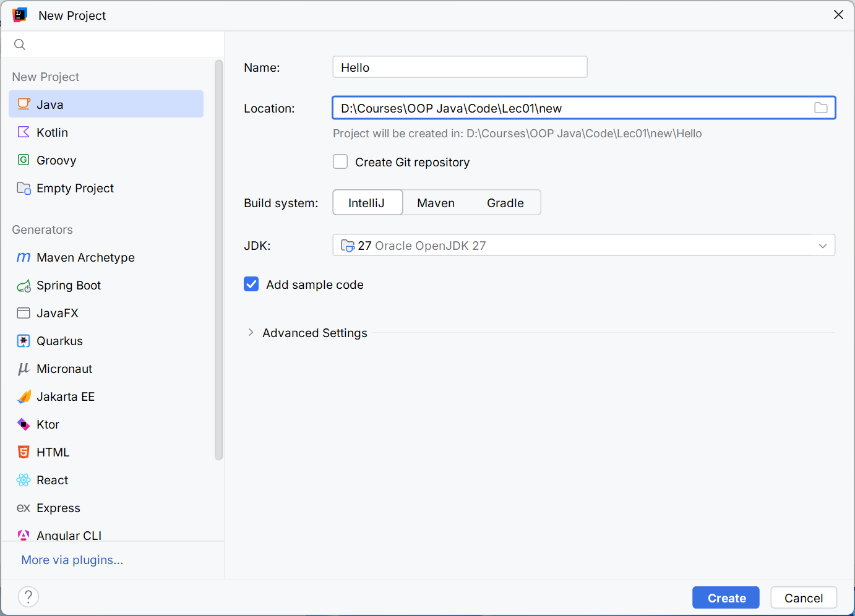
Task: Select the Ktor diamond icon
Action: tap(24, 424)
